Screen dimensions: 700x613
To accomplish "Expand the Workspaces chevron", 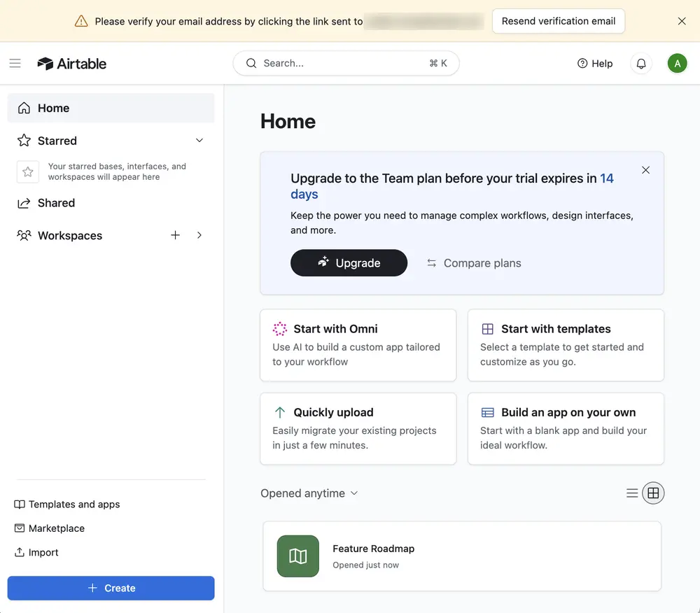I will [x=199, y=235].
